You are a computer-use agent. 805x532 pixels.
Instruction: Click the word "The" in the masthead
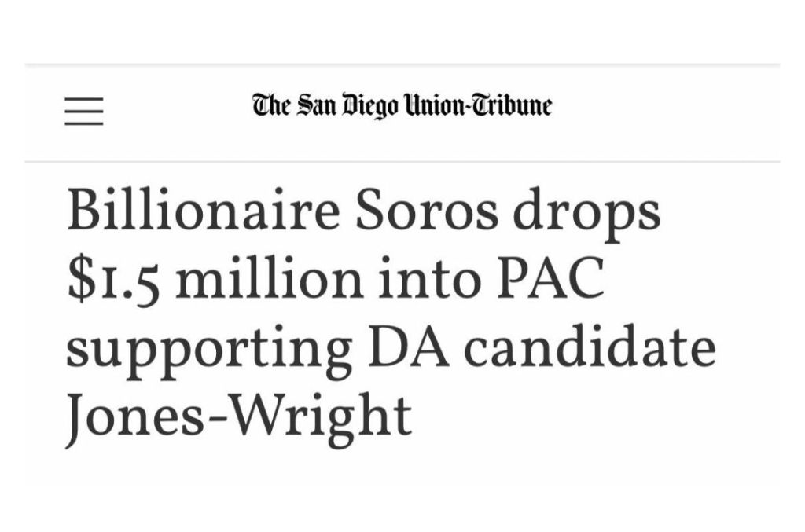click(272, 105)
